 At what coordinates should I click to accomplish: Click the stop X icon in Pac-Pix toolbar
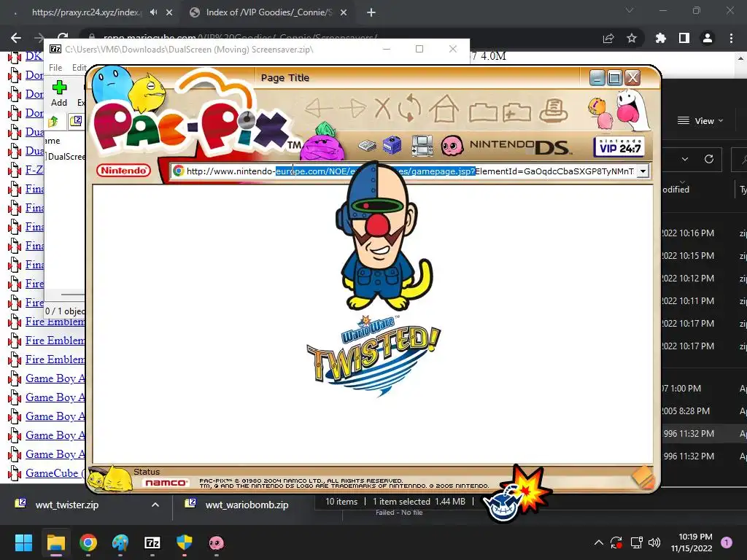[382, 108]
